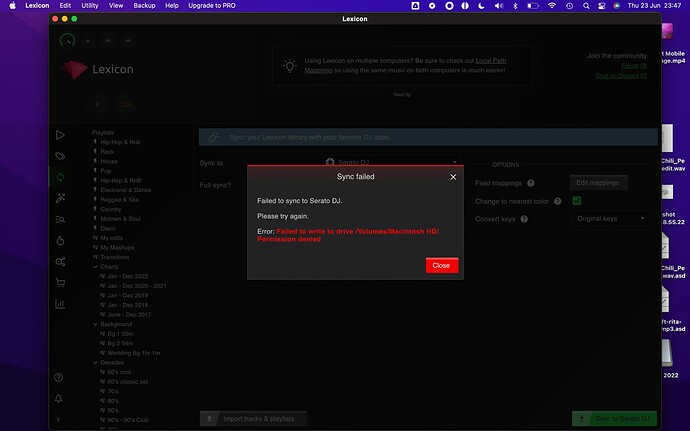
Task: Select the Reggae & Ska playlist
Action: pos(119,200)
